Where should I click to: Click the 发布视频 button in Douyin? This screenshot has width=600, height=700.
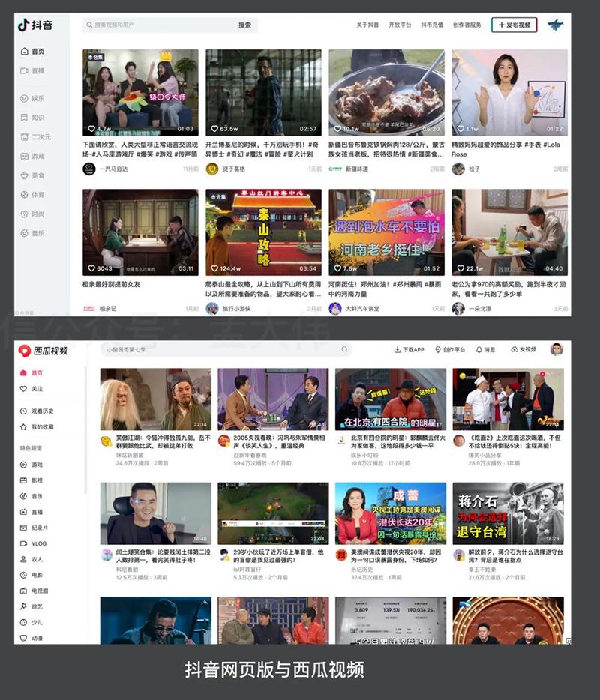click(514, 25)
